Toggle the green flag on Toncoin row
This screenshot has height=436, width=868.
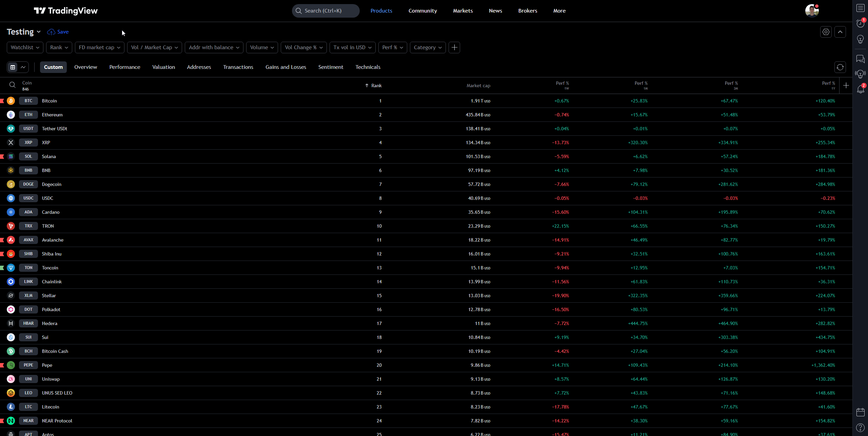[x=2, y=268]
